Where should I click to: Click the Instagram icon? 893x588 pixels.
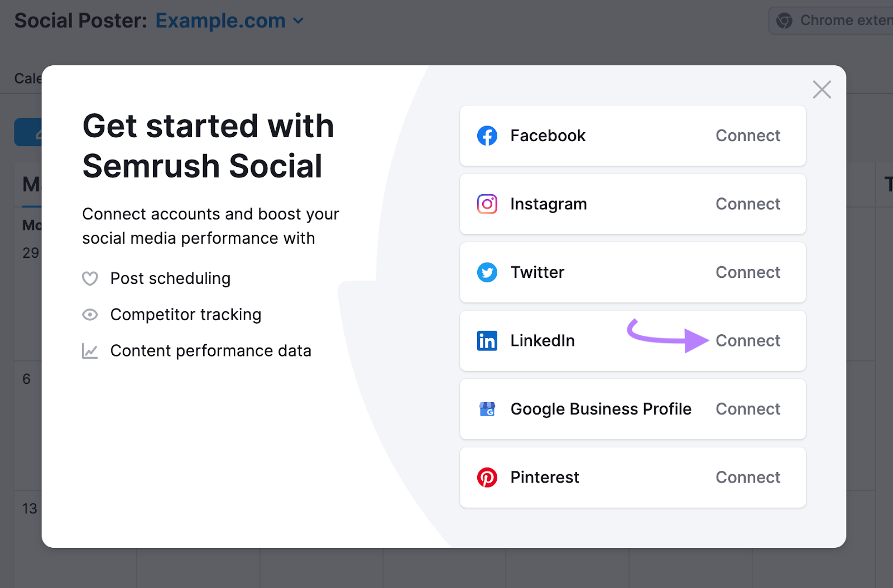pyautogui.click(x=487, y=204)
